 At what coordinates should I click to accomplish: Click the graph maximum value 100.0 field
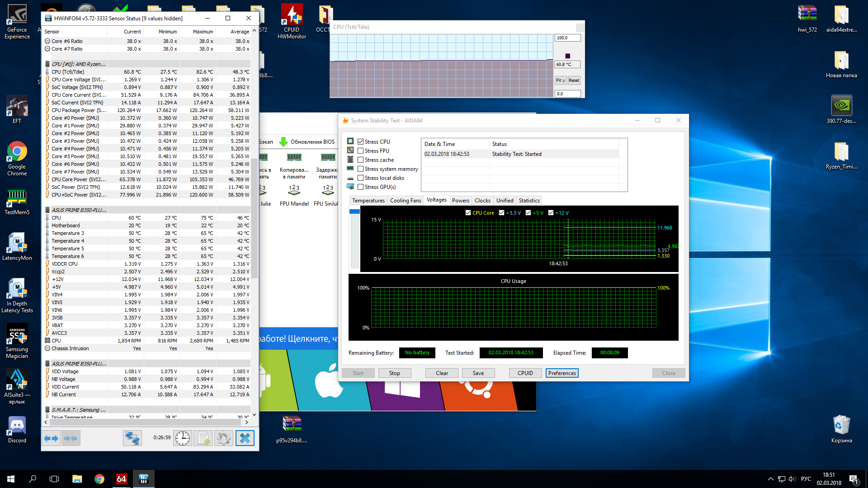[x=567, y=38]
